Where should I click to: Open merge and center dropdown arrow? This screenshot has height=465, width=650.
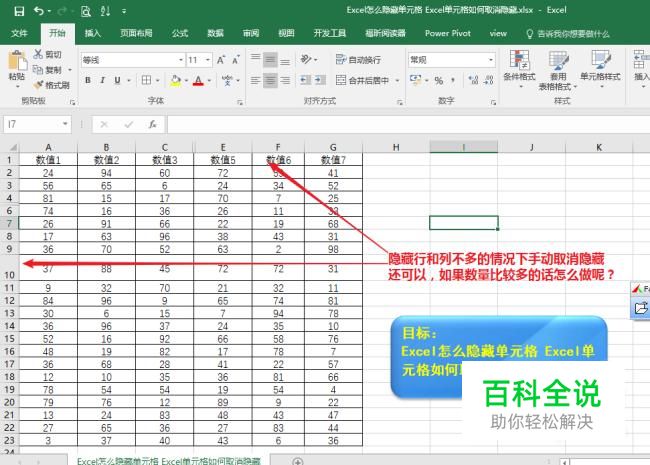[x=397, y=80]
